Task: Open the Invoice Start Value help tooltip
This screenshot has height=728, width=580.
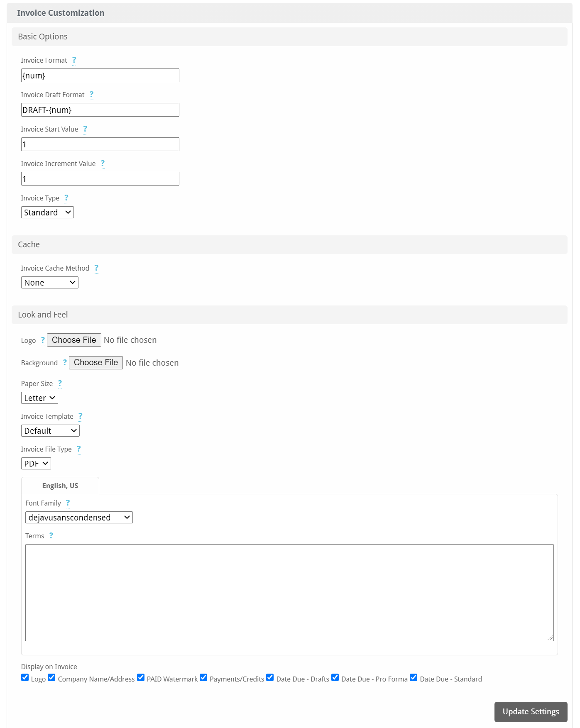Action: point(85,129)
